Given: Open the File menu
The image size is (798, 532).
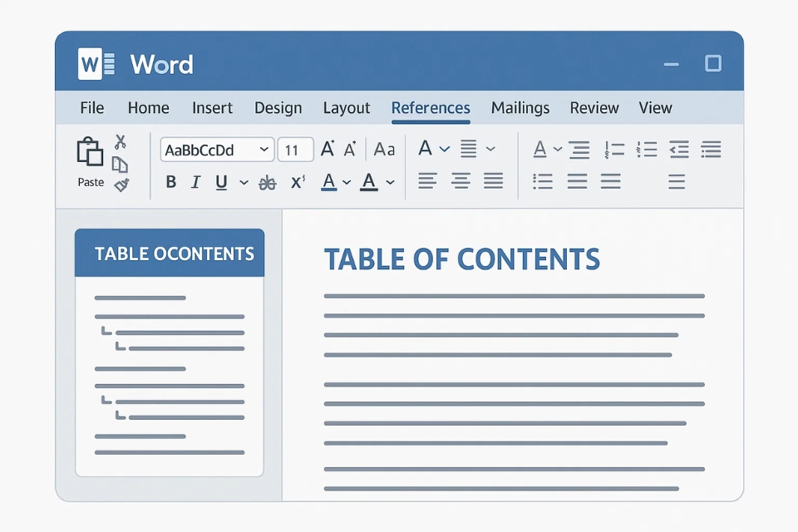Looking at the screenshot, I should [x=92, y=108].
